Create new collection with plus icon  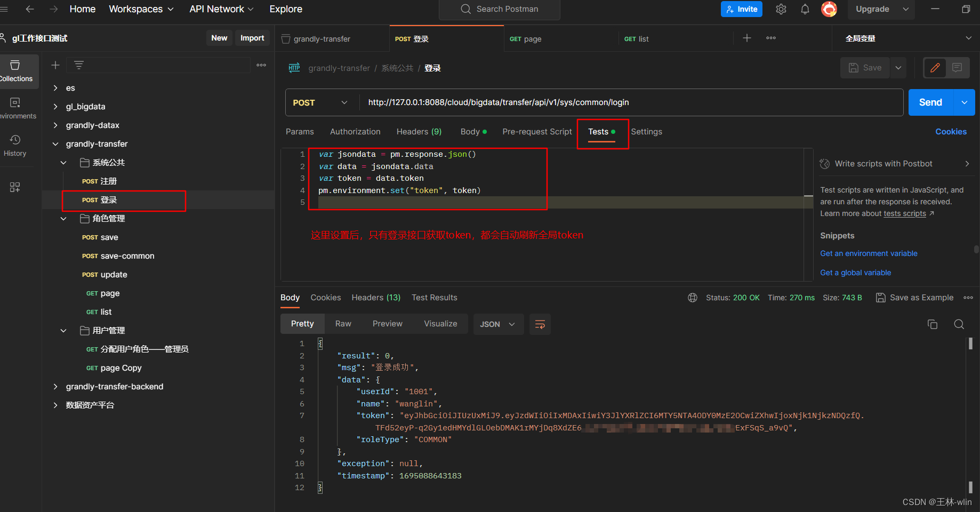55,65
